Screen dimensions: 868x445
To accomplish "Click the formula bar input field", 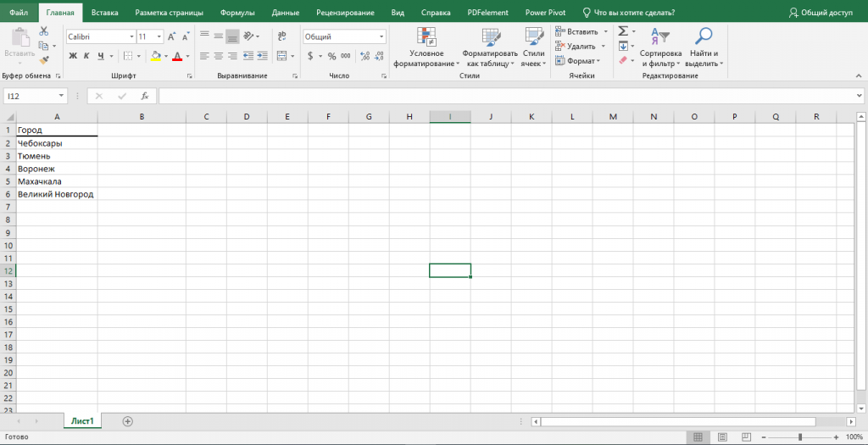I will (506, 96).
